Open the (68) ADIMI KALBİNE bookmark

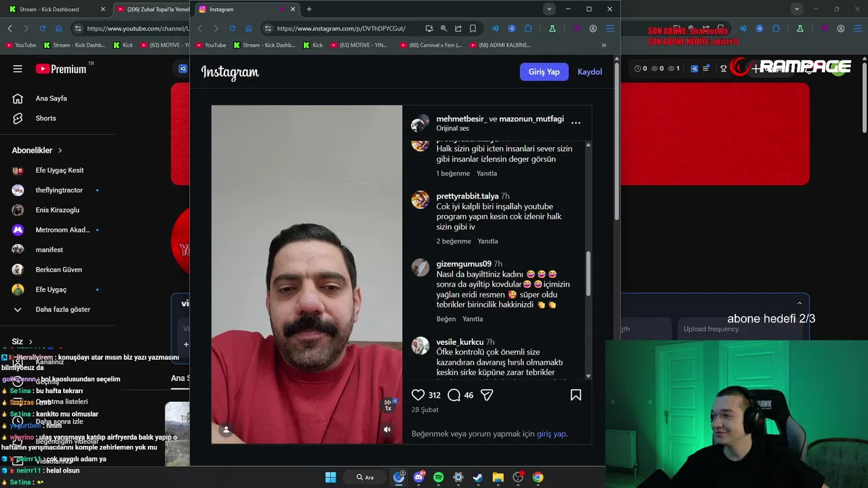pyautogui.click(x=499, y=45)
